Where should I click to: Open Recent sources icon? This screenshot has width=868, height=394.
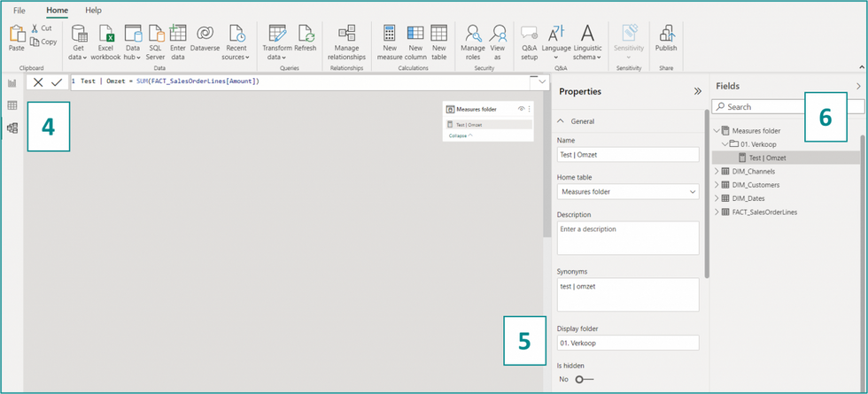237,35
